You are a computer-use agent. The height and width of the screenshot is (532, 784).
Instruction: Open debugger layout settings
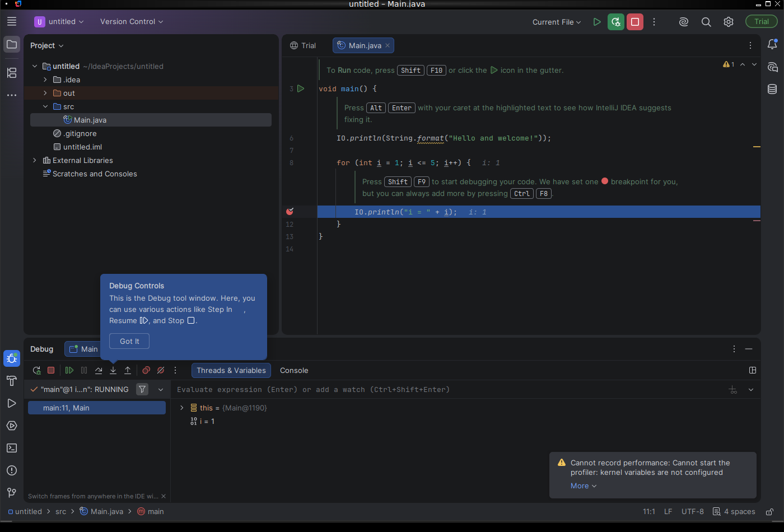click(x=753, y=370)
